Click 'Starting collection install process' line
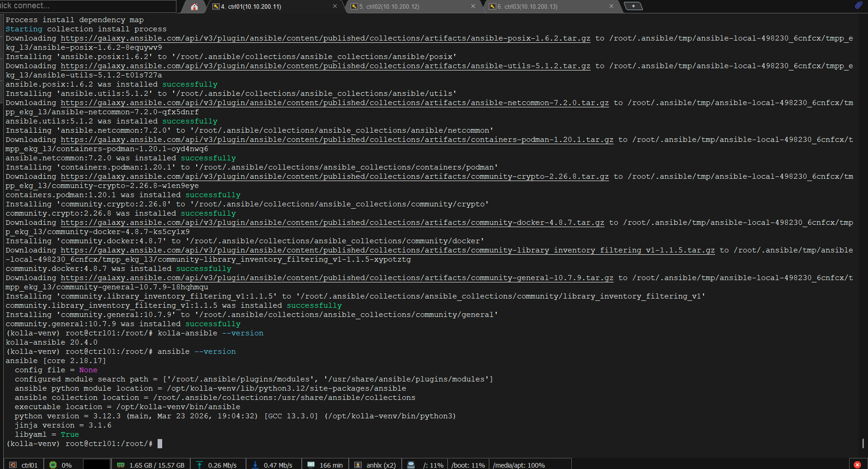 coord(86,29)
